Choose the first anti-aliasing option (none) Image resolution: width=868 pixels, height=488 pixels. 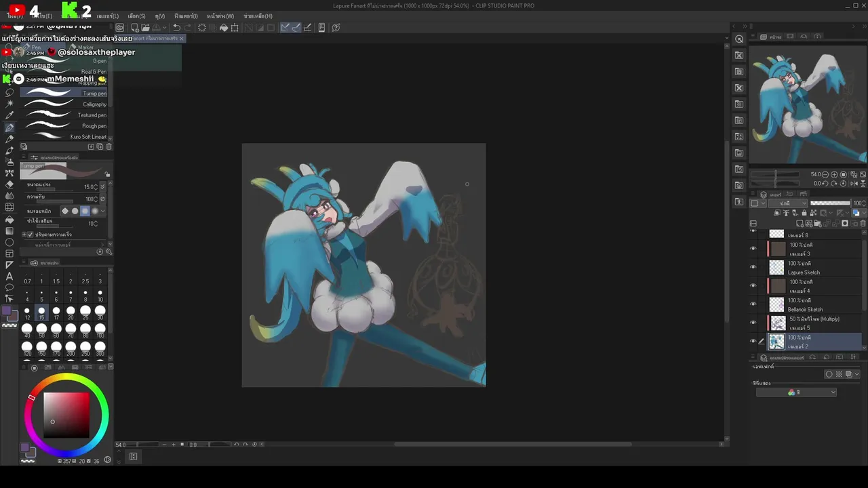pos(65,211)
